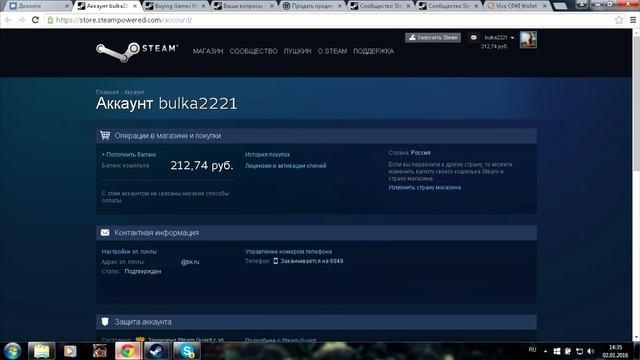Open the Chrome hamburger menu
The image size is (640, 360).
[633, 20]
